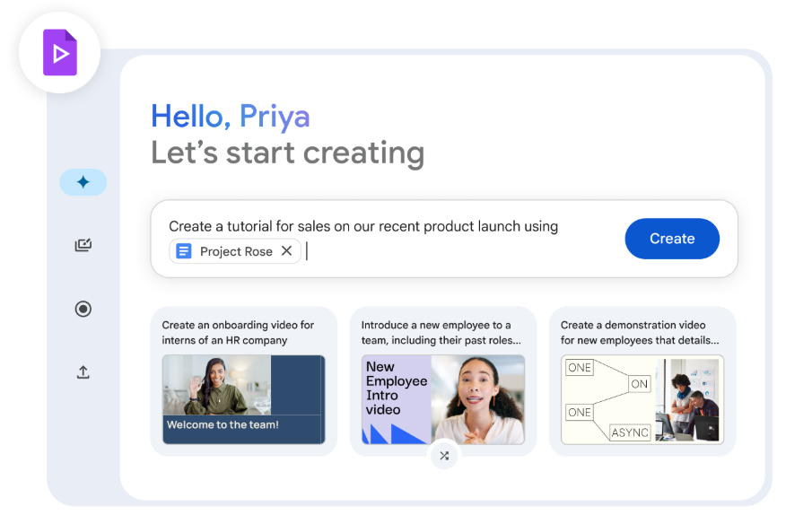The height and width of the screenshot is (524, 812).
Task: Click the Docs icon in Project Rose chip
Action: pos(184,251)
